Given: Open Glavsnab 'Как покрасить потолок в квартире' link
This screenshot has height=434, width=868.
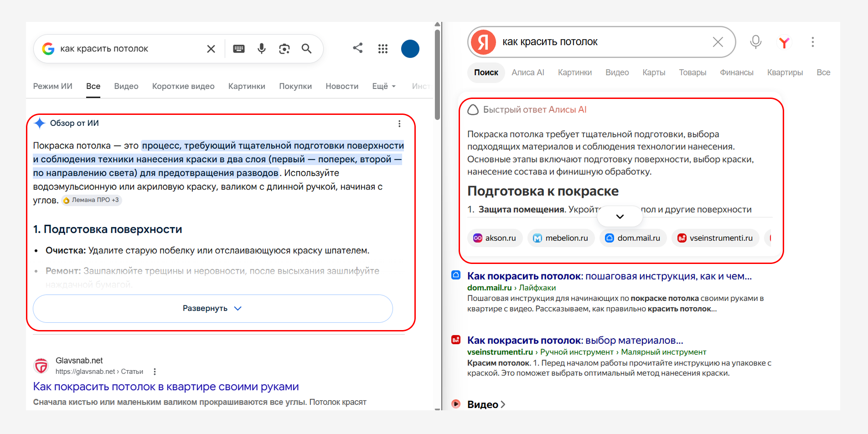Looking at the screenshot, I should coord(166,387).
